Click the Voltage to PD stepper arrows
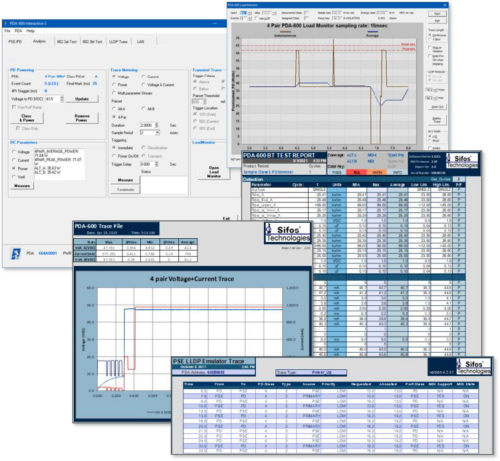 pyautogui.click(x=61, y=99)
